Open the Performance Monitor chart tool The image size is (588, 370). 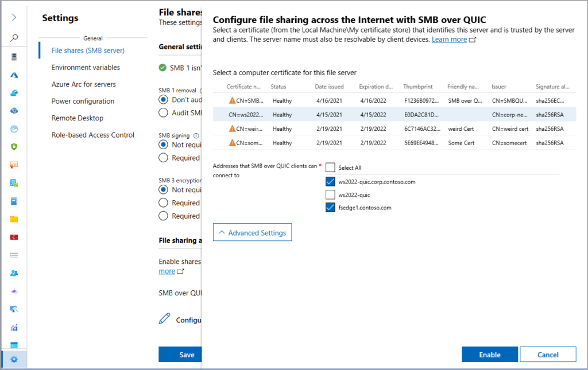tap(14, 326)
